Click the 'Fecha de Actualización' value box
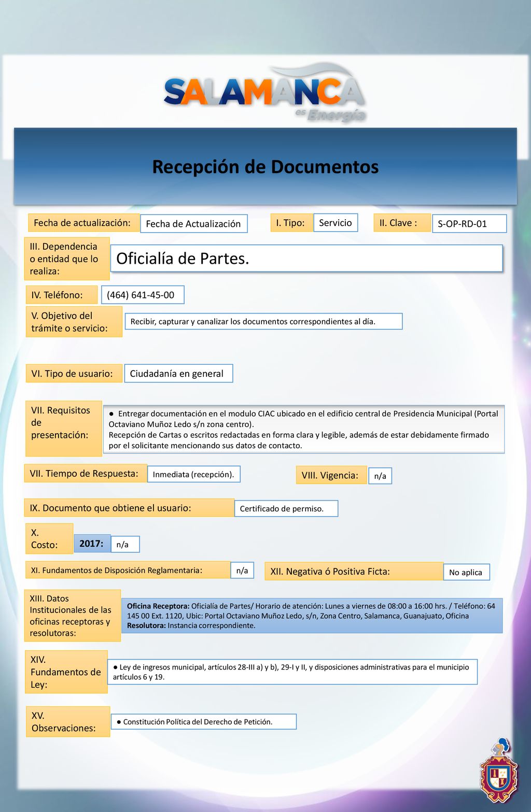This screenshot has height=812, width=531. pos(193,224)
